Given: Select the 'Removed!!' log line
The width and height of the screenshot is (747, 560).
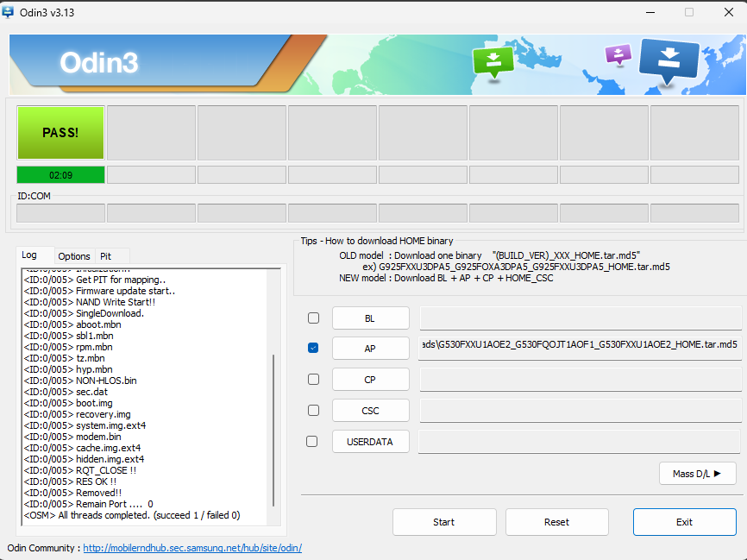Looking at the screenshot, I should [x=72, y=493].
